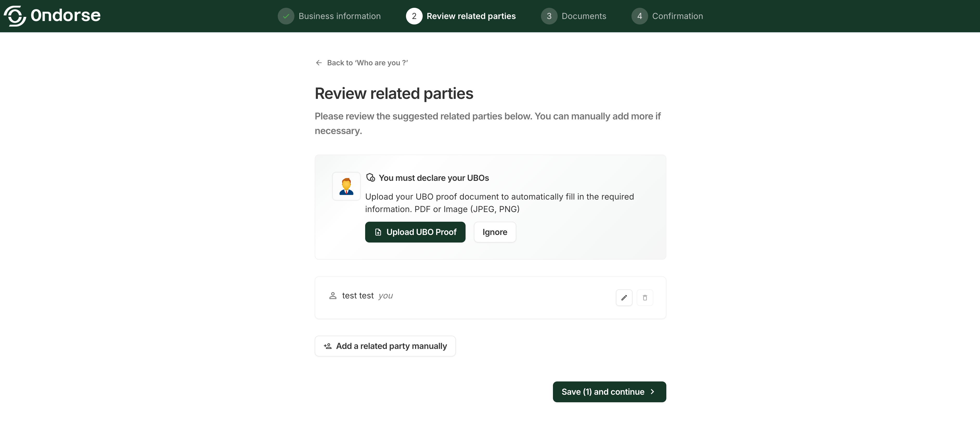Click the Ondorse logo icon

[x=15, y=16]
